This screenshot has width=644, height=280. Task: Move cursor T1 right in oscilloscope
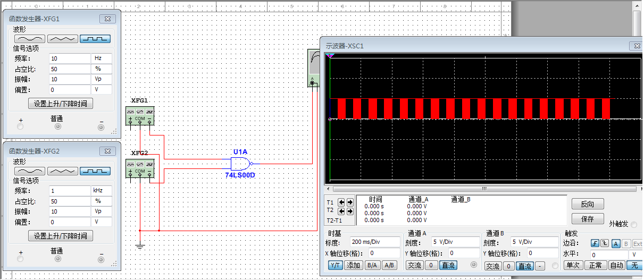point(350,202)
